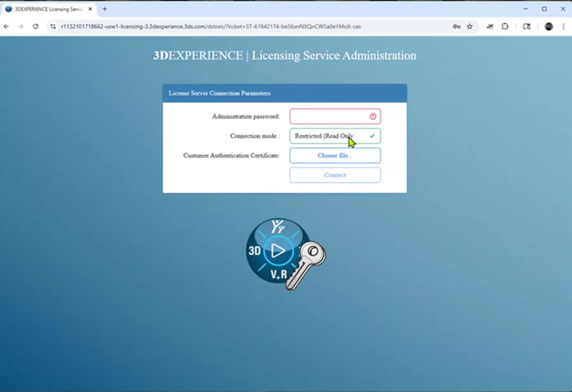This screenshot has width=572, height=392.
Task: Open the Extensions puzzle icon
Action: 505,26
